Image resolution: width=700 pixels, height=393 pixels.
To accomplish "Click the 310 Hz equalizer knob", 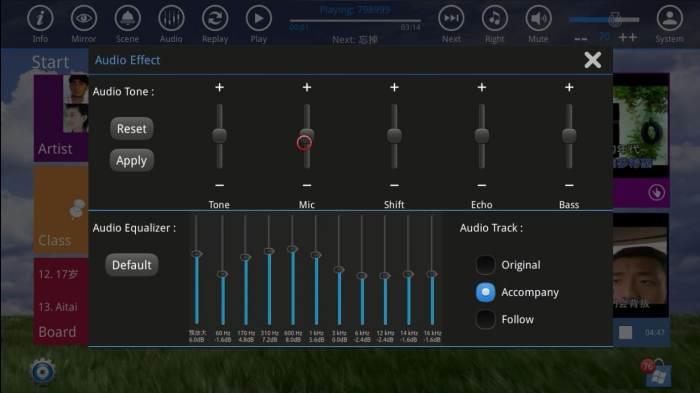I will (x=269, y=251).
